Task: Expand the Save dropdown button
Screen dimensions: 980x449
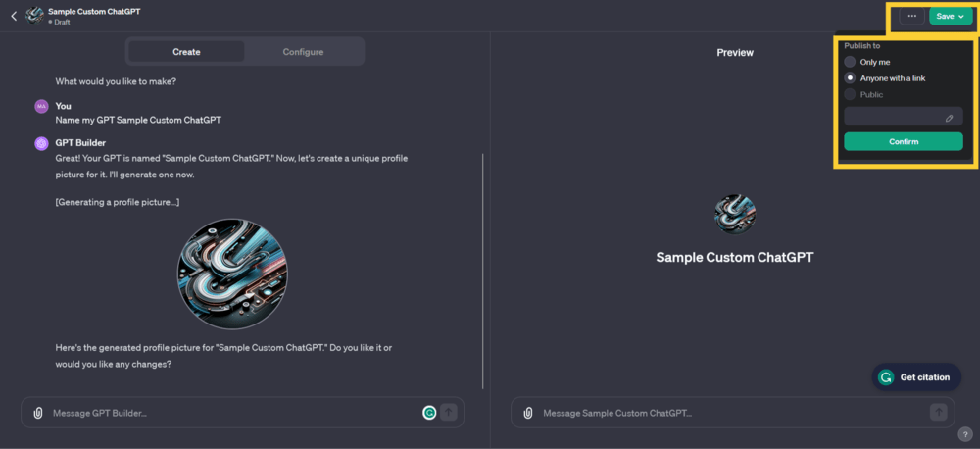Action: point(951,16)
